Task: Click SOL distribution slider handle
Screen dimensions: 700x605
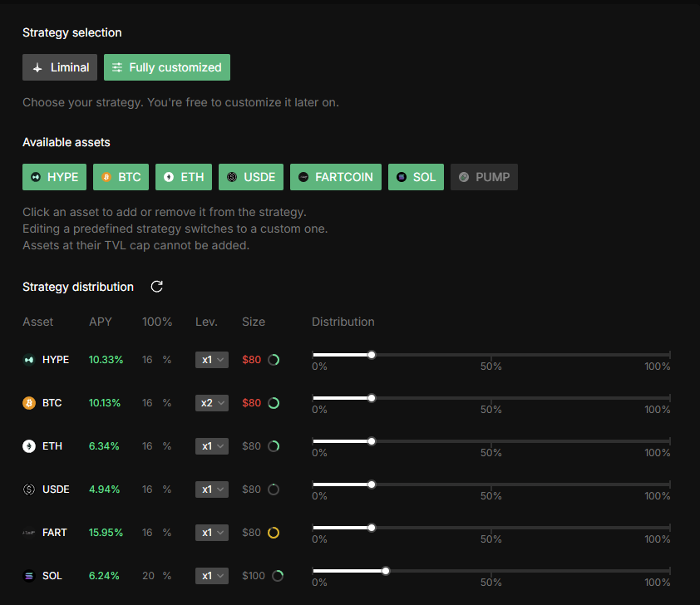Action: point(386,571)
